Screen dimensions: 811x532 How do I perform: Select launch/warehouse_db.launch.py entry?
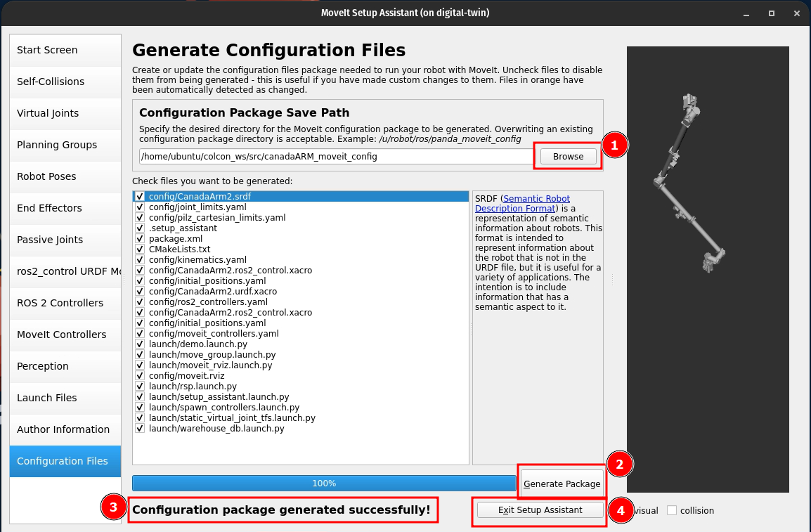(x=216, y=429)
